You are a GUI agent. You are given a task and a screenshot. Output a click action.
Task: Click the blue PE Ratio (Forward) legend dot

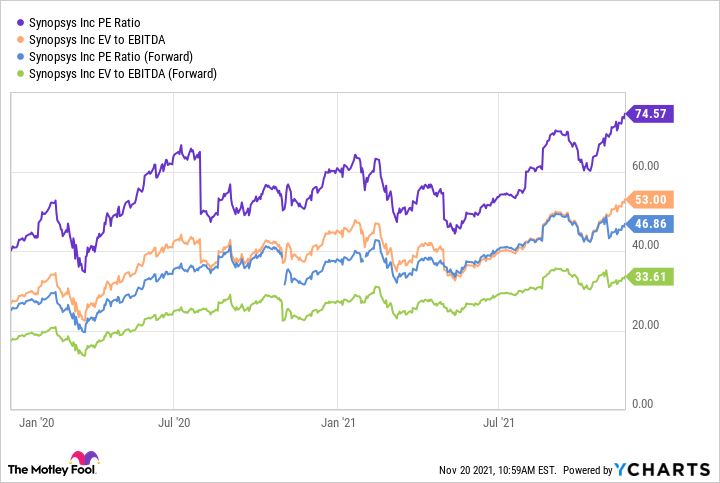(x=18, y=56)
